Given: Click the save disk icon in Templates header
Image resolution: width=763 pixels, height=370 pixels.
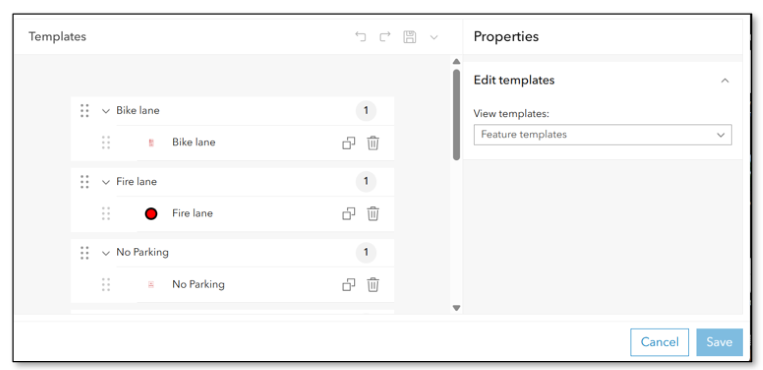Looking at the screenshot, I should (x=410, y=37).
